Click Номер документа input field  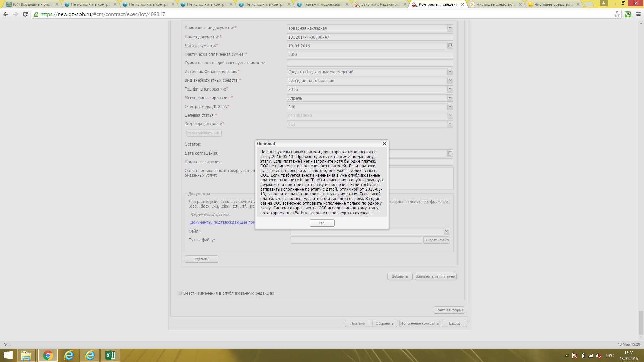(370, 37)
